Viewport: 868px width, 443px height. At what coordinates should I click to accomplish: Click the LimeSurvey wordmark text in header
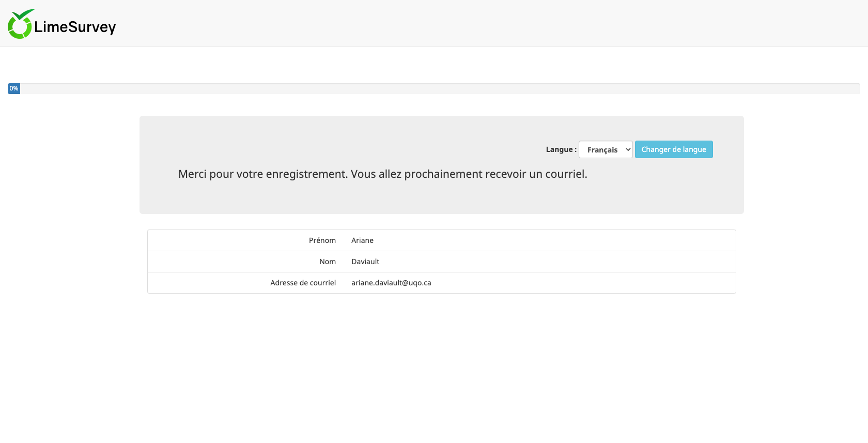click(75, 27)
